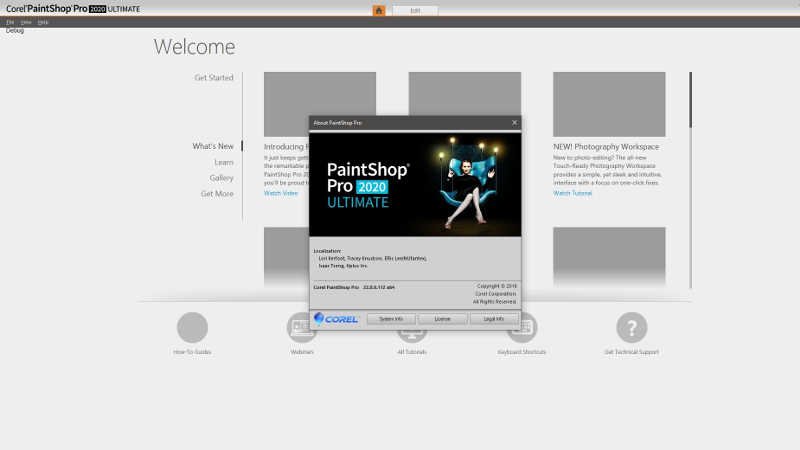Close the About PaintShop Pro dialog
This screenshot has width=800, height=450.
click(514, 122)
